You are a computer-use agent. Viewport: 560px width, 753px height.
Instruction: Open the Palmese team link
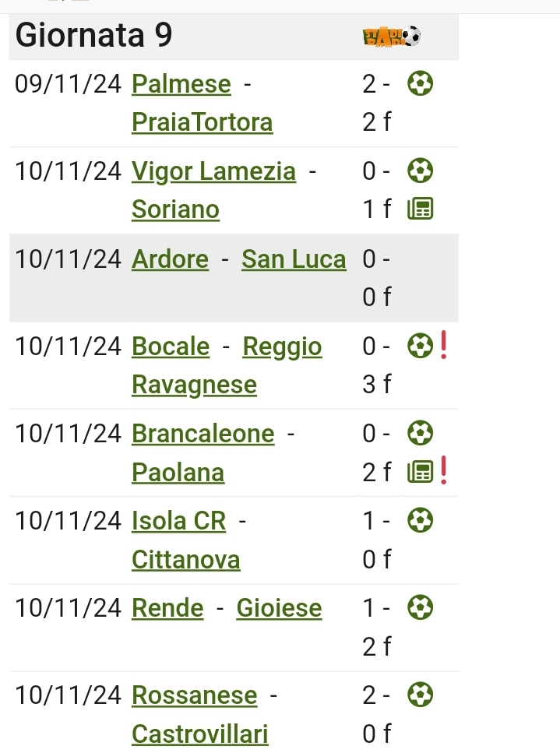181,84
